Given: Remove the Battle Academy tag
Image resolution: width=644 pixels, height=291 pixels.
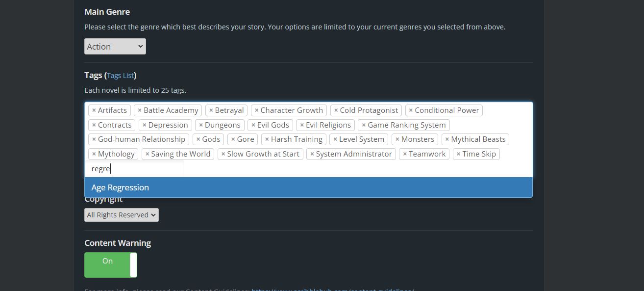Looking at the screenshot, I should click(140, 110).
